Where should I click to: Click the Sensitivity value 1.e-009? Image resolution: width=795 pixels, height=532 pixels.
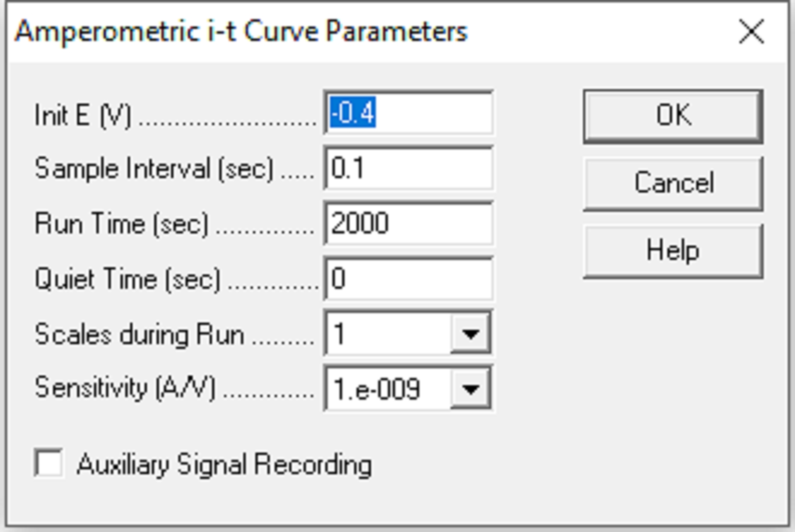pyautogui.click(x=388, y=389)
